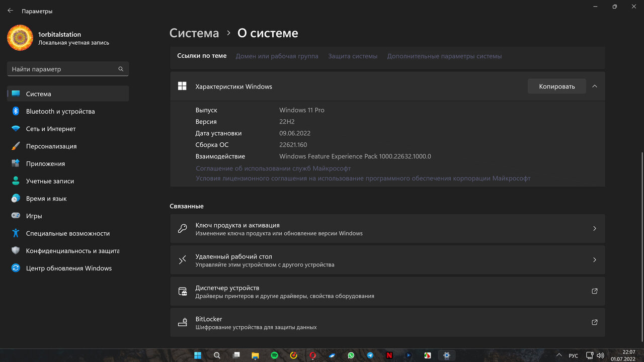Open Netflix from the taskbar

click(x=389, y=355)
